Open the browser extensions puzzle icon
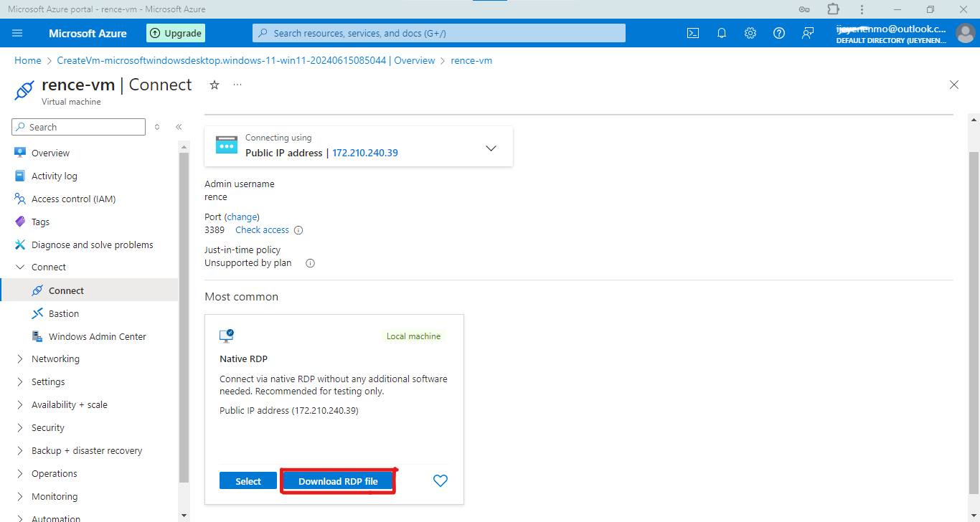Image resolution: width=980 pixels, height=522 pixels. 833,9
